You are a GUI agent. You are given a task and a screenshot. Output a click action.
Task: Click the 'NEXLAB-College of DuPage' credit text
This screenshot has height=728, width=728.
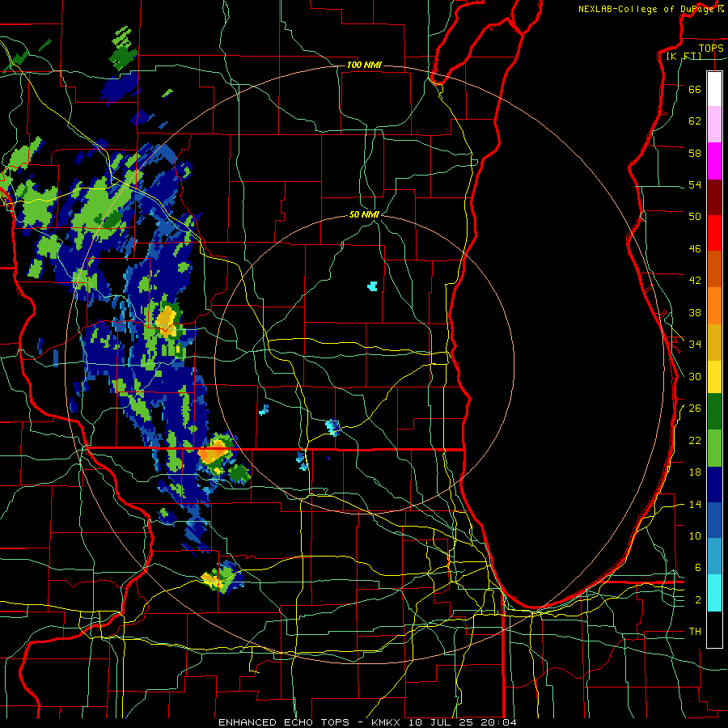[x=645, y=9]
